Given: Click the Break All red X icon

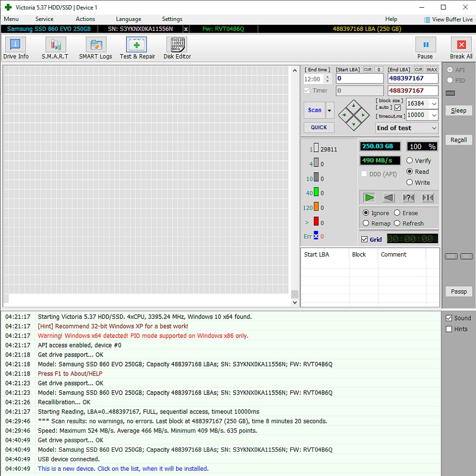Looking at the screenshot, I should pos(461,45).
